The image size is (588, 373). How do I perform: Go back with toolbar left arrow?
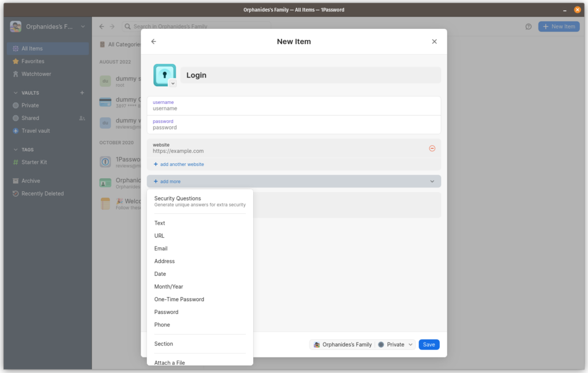tap(102, 26)
